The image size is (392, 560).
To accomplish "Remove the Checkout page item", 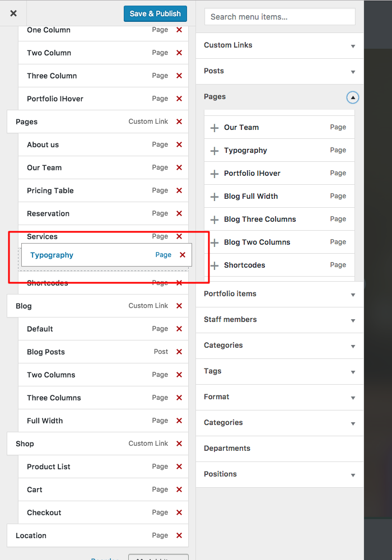I will pos(179,512).
